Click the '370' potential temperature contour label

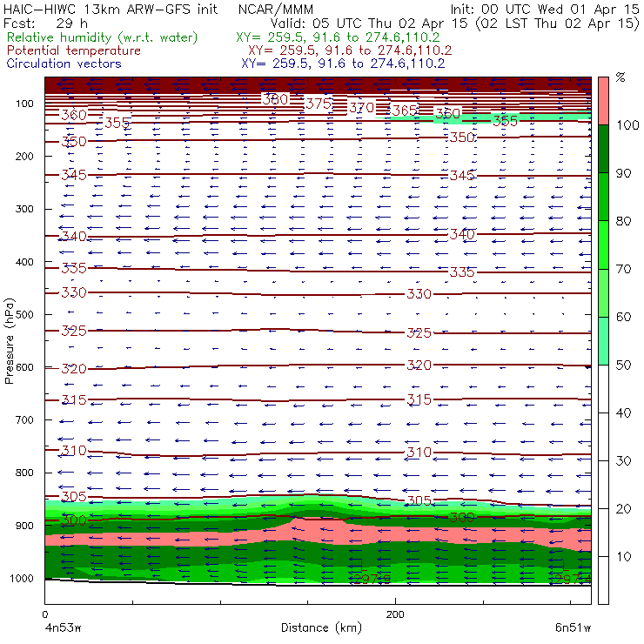[362, 108]
